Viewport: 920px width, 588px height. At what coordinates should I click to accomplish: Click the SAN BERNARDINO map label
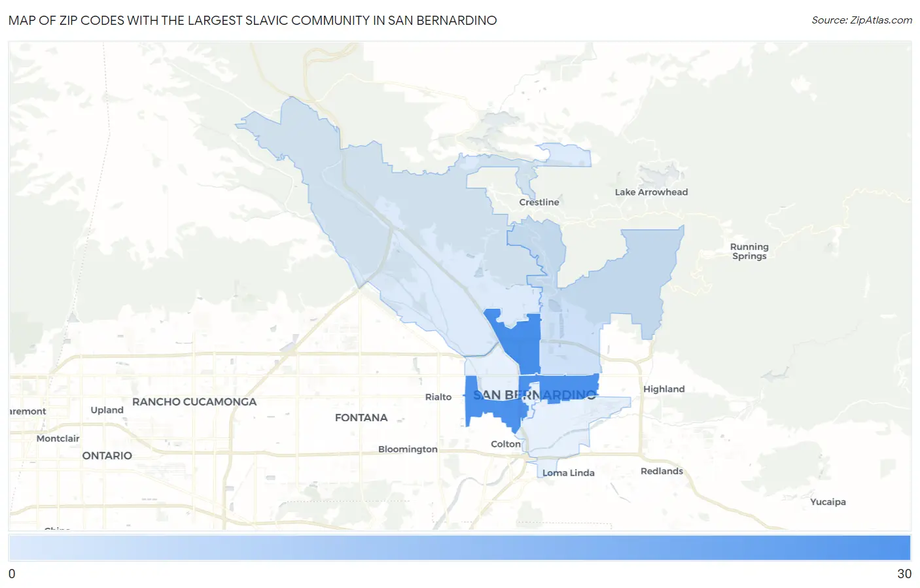tap(535, 395)
